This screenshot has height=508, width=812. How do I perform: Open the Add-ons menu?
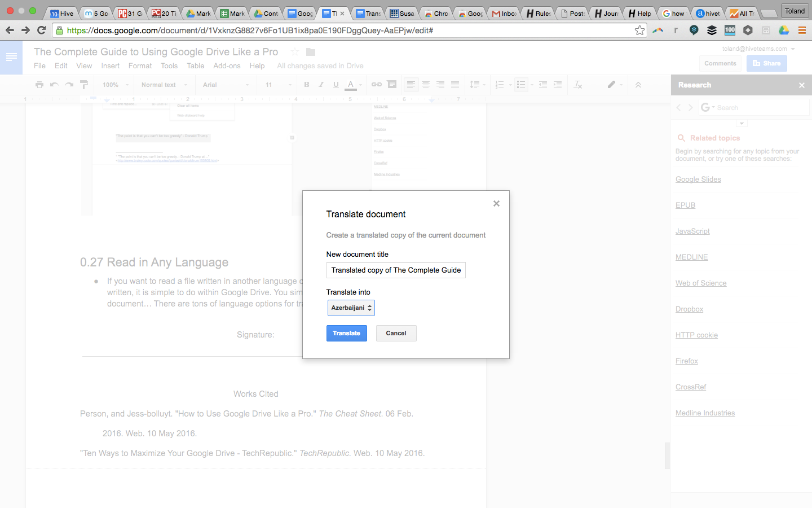[227, 65]
